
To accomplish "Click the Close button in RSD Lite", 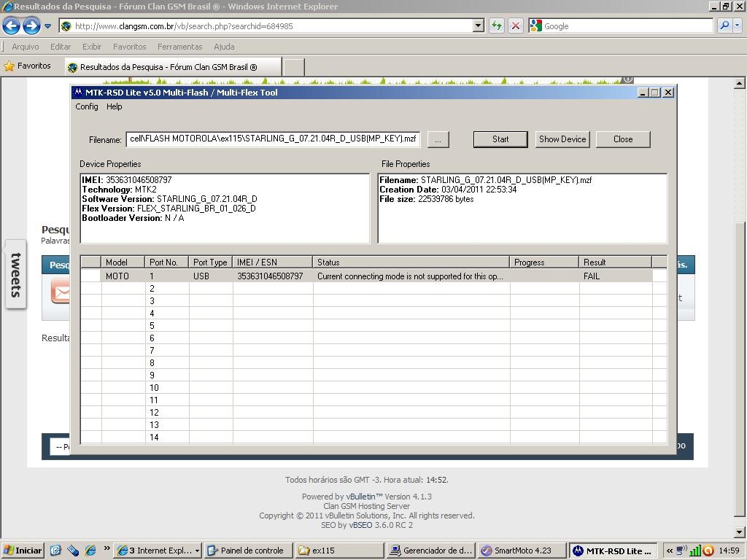I will point(623,139).
